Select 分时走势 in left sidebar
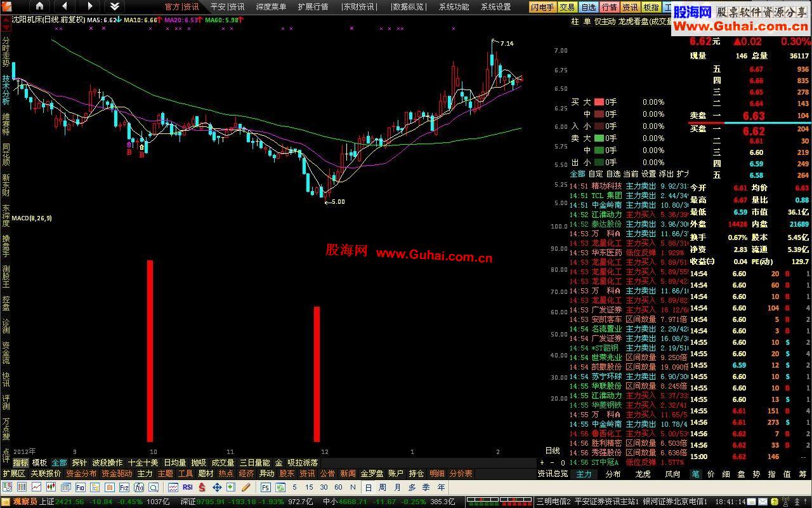This screenshot has width=812, height=508. pos(6,51)
